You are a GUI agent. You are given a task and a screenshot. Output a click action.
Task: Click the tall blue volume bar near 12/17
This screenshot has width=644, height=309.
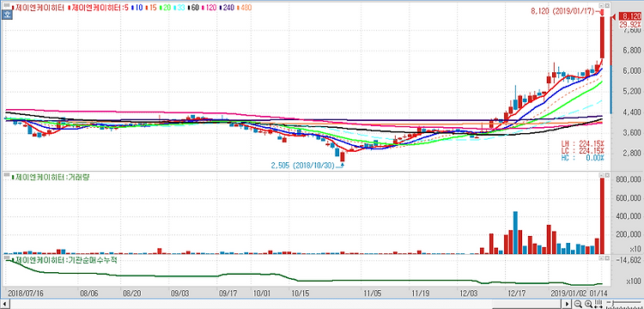click(515, 233)
